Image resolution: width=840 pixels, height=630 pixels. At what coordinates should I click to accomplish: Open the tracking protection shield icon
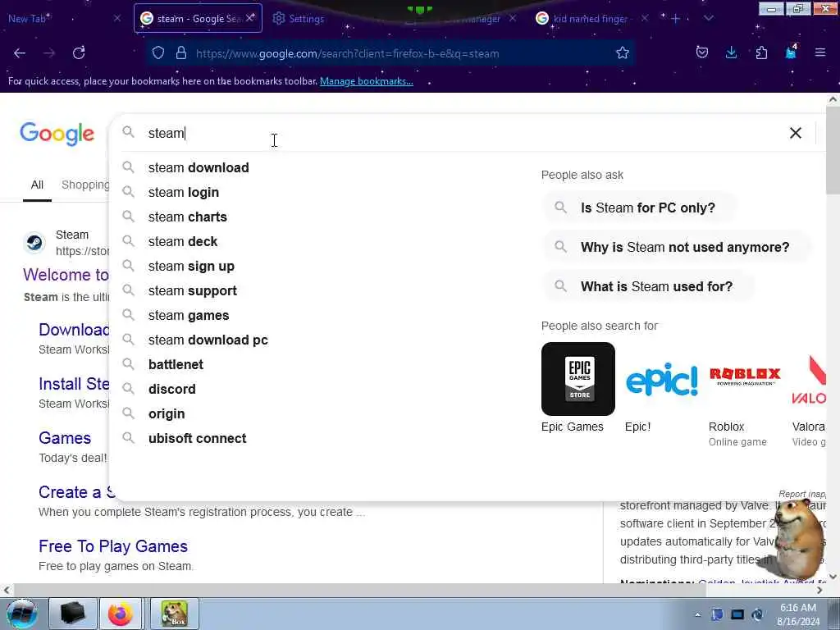158,53
